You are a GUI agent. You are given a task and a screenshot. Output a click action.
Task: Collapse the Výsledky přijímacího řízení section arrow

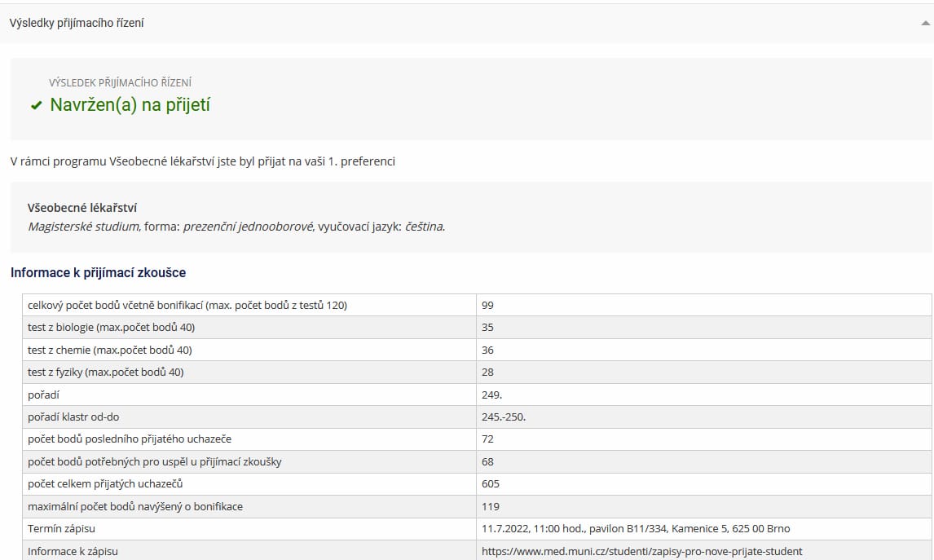[925, 24]
